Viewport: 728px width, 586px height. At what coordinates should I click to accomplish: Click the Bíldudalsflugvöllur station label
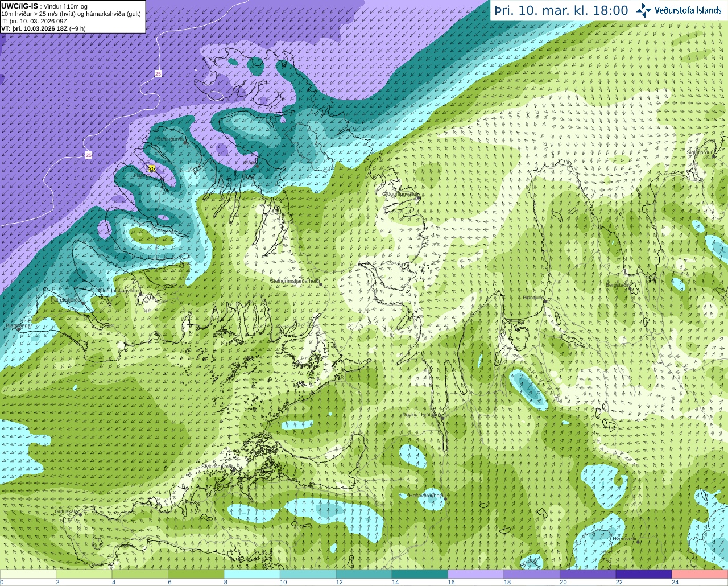[x=119, y=290]
